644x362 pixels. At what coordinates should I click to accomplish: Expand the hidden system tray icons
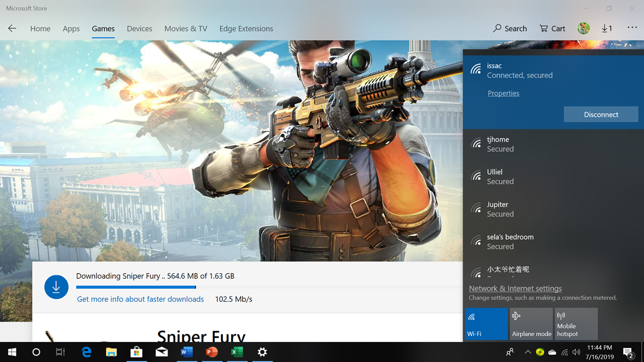(527, 352)
